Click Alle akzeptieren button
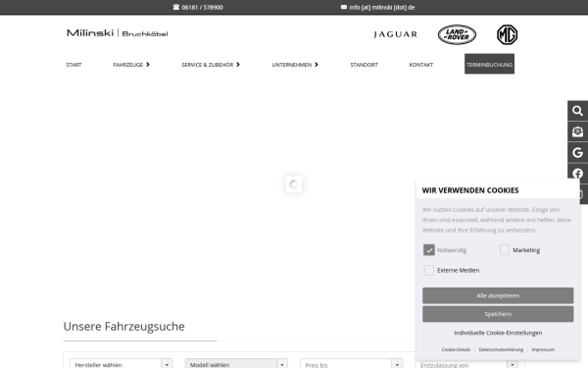The width and height of the screenshot is (588, 368). (498, 295)
